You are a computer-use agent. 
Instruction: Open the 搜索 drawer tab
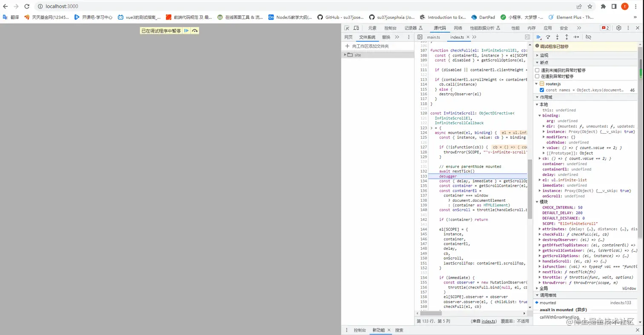[x=399, y=330]
